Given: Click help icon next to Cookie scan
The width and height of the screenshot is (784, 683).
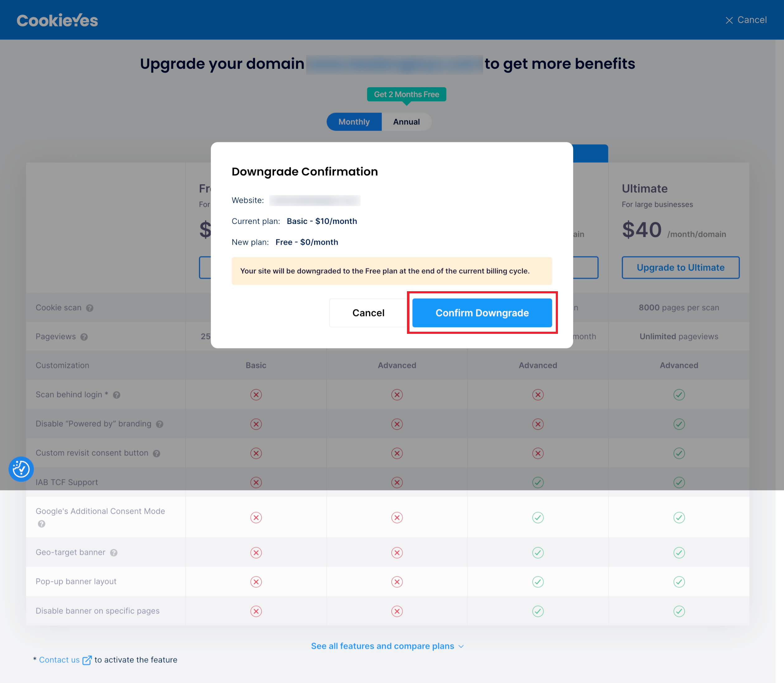Looking at the screenshot, I should point(90,308).
